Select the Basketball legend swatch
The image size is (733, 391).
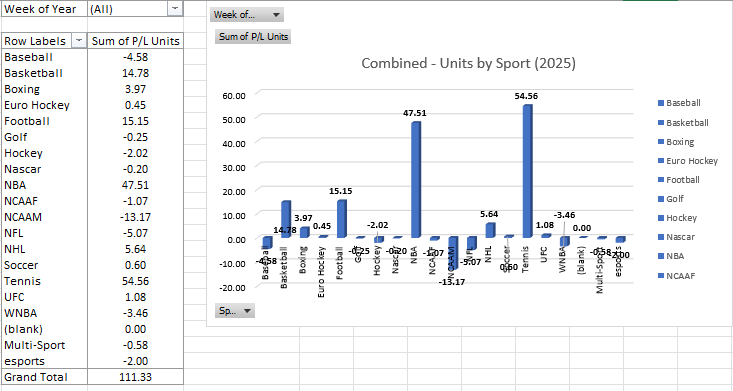(x=661, y=123)
